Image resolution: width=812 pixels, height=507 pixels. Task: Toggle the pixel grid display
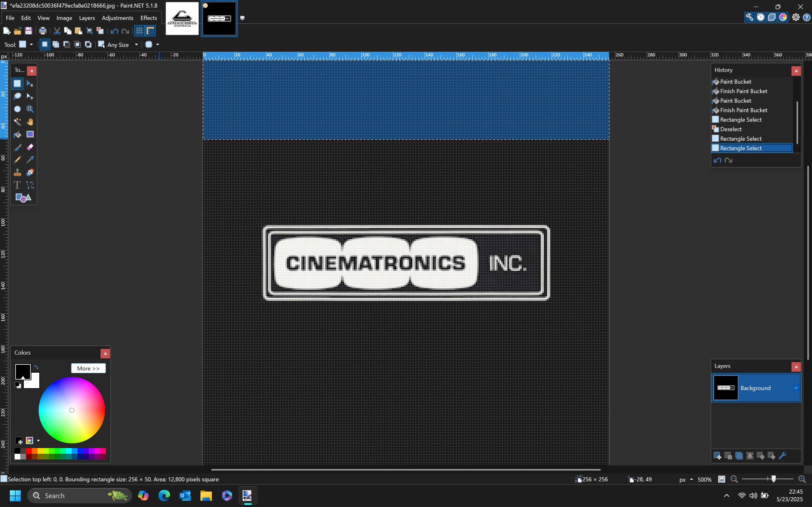[x=139, y=31]
